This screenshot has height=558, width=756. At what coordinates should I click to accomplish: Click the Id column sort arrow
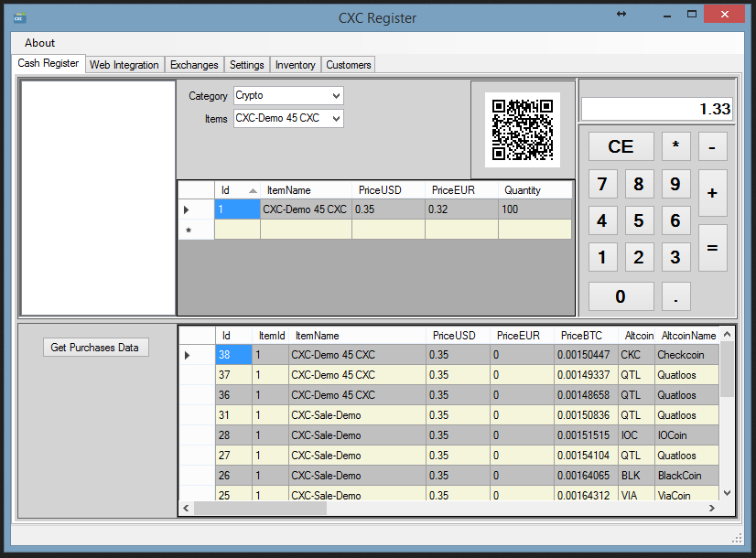(253, 191)
